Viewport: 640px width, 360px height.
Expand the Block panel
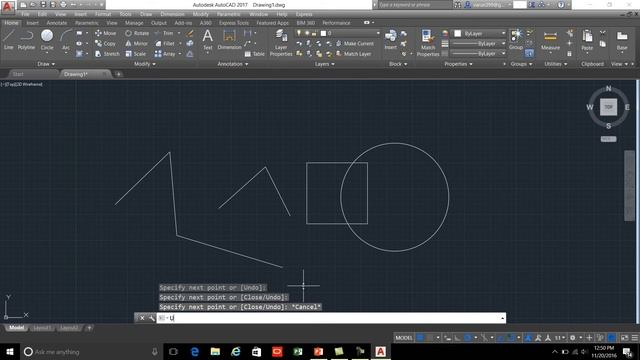(398, 64)
